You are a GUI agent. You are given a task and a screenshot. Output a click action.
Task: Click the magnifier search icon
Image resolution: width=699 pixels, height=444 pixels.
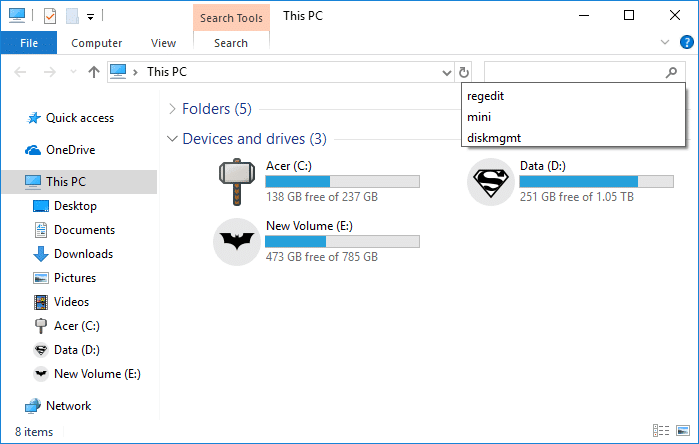point(671,72)
